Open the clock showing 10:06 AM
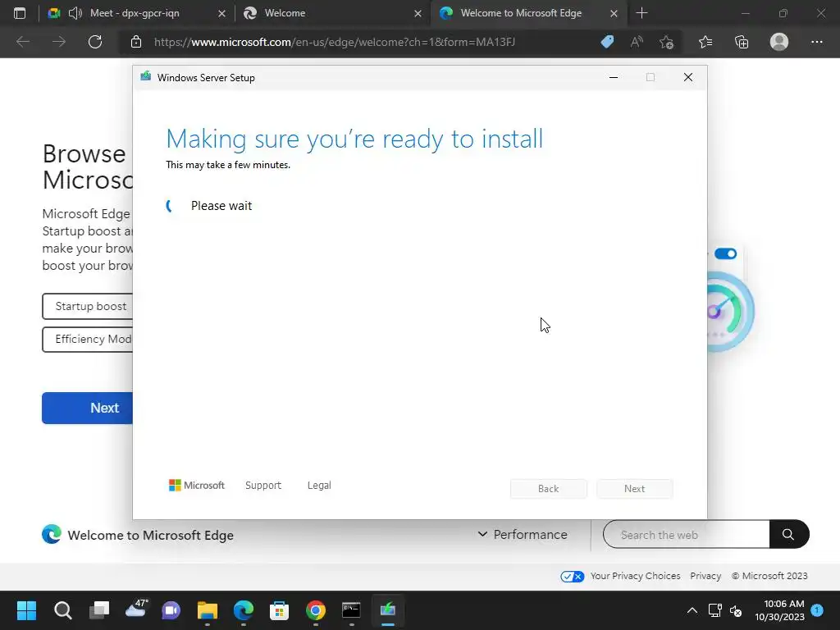Screen dimensions: 840x630 (x=780, y=610)
